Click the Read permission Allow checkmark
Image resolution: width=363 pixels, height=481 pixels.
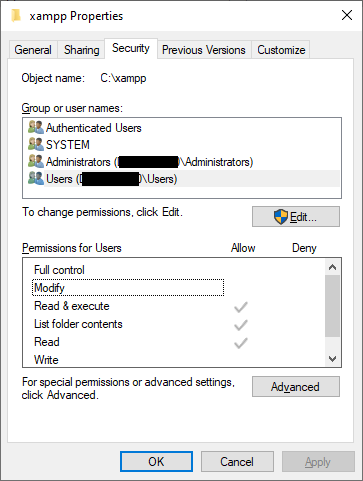point(241,343)
